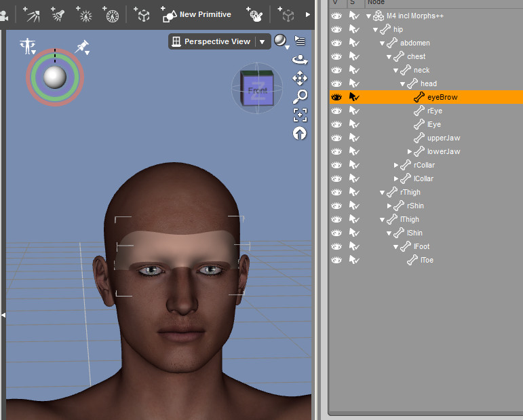Collapse the head node

coord(403,83)
